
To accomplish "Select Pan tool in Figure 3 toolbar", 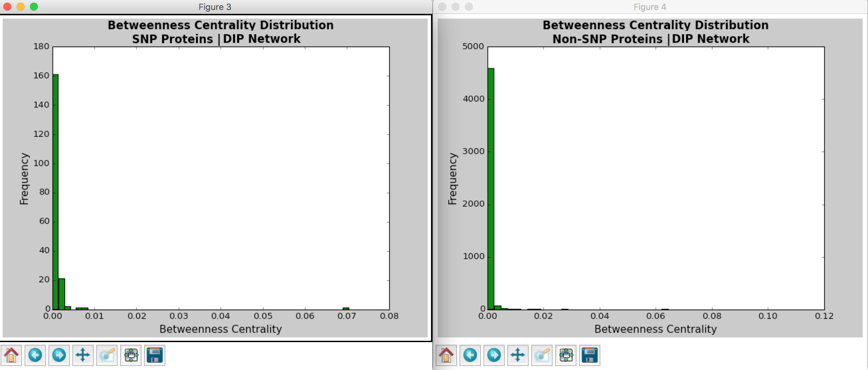I will point(83,355).
